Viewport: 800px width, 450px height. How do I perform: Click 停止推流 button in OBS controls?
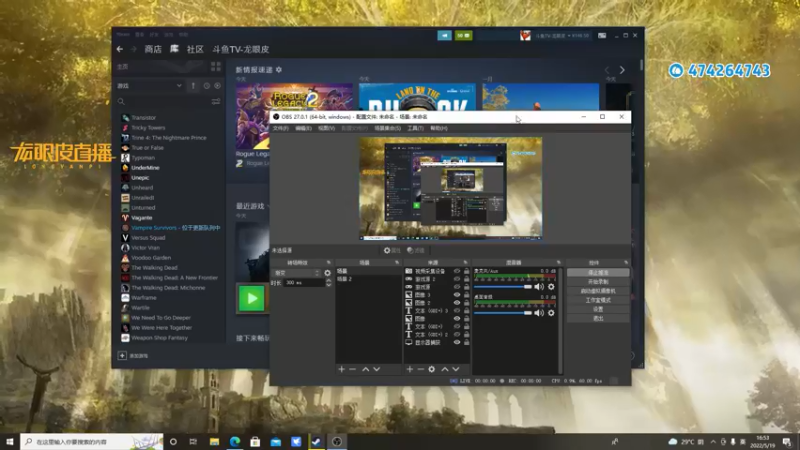click(x=598, y=272)
